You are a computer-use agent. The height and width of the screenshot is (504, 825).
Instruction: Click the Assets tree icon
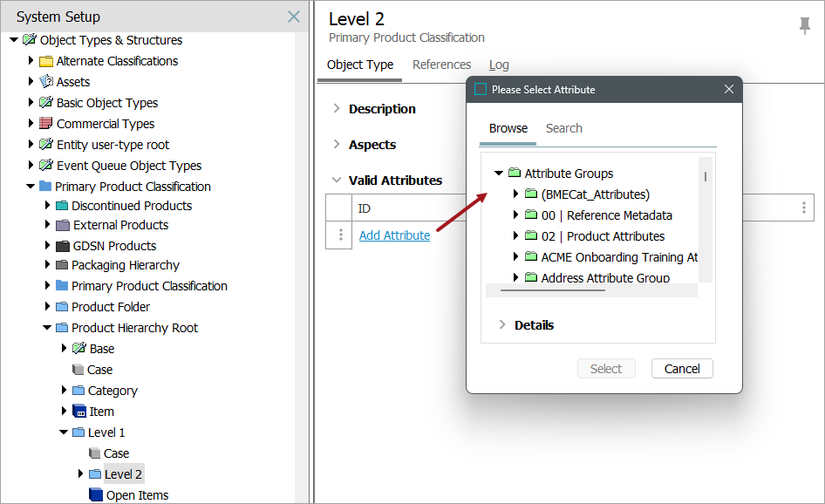click(x=46, y=82)
